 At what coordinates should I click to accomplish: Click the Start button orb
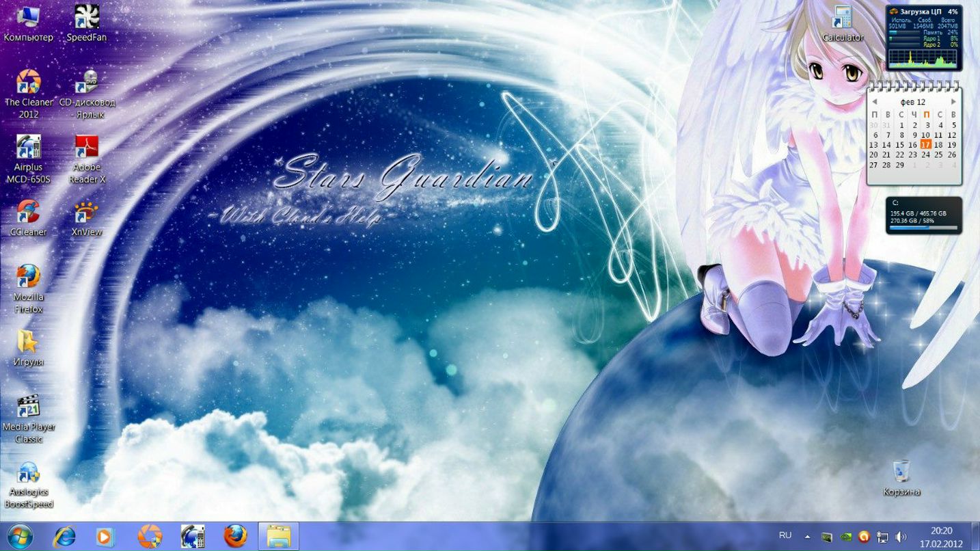click(x=20, y=537)
